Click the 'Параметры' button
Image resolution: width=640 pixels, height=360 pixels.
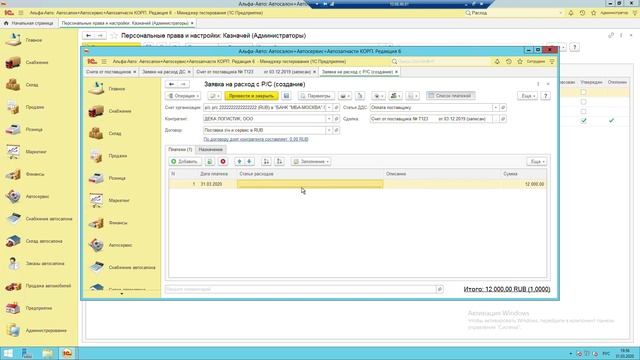316,96
